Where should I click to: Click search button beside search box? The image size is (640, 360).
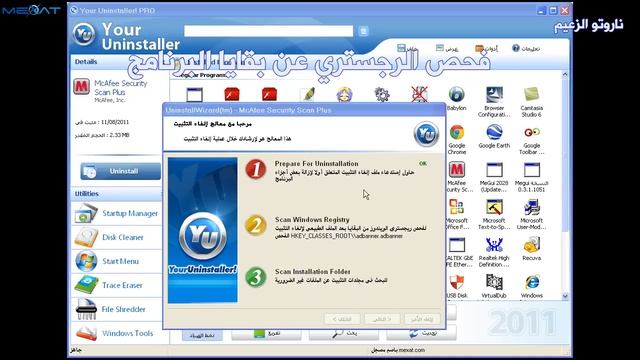click(x=363, y=31)
